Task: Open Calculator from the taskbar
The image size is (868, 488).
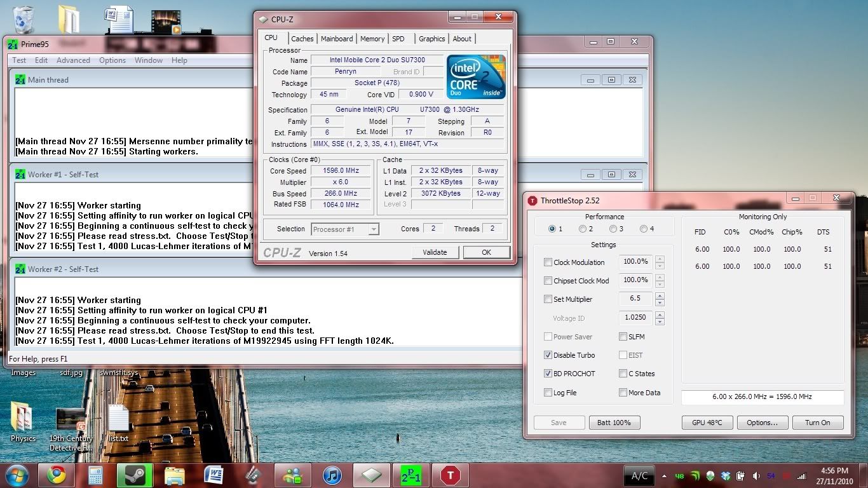Action: (95, 475)
